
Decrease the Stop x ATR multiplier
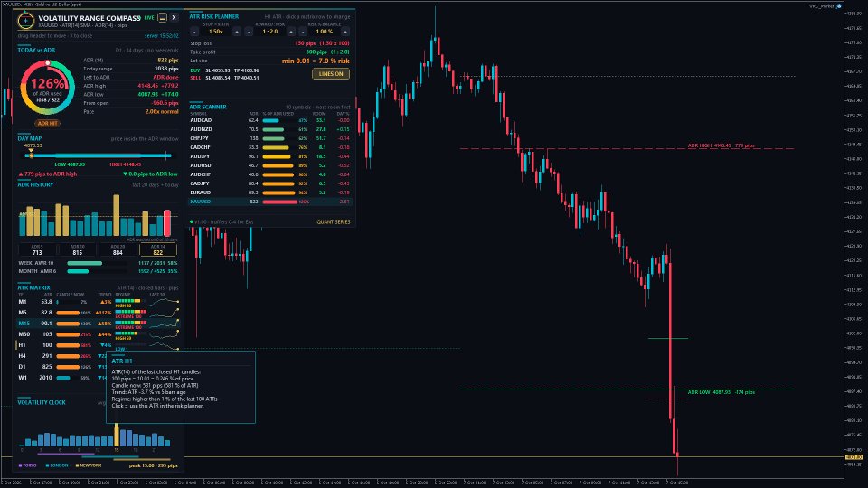(194, 32)
